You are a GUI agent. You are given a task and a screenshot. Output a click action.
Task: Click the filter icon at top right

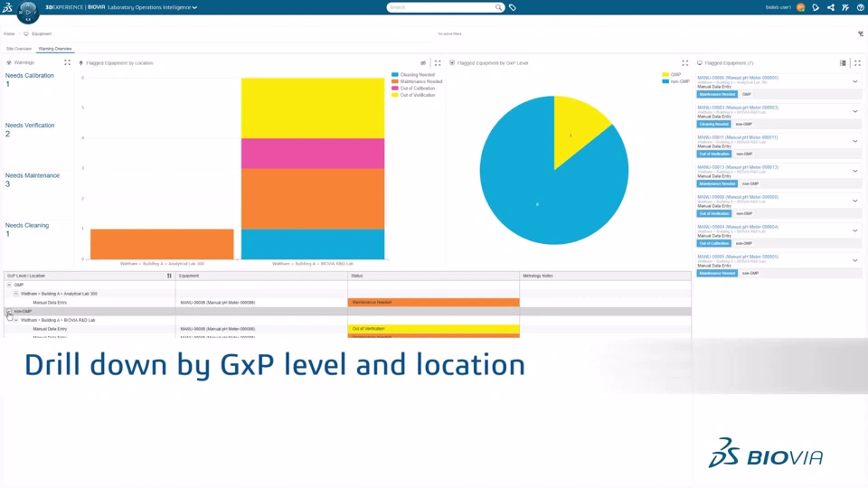(860, 33)
